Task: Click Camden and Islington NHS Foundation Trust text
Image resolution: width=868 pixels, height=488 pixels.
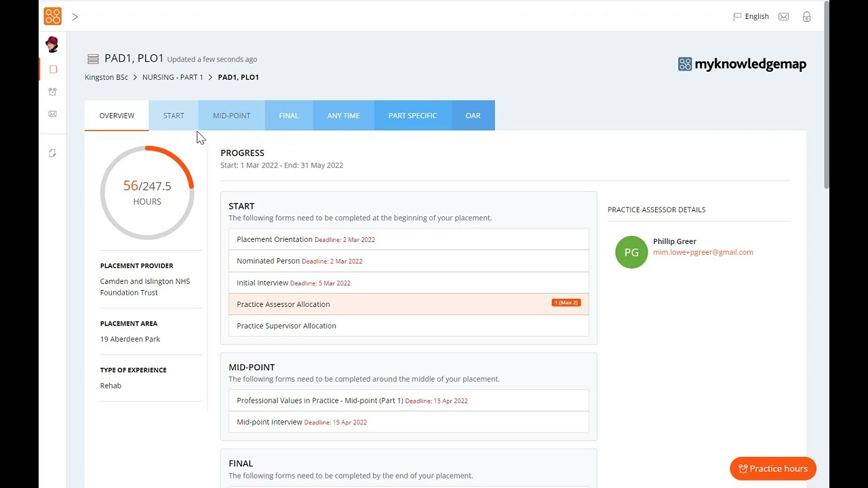Action: pos(145,287)
